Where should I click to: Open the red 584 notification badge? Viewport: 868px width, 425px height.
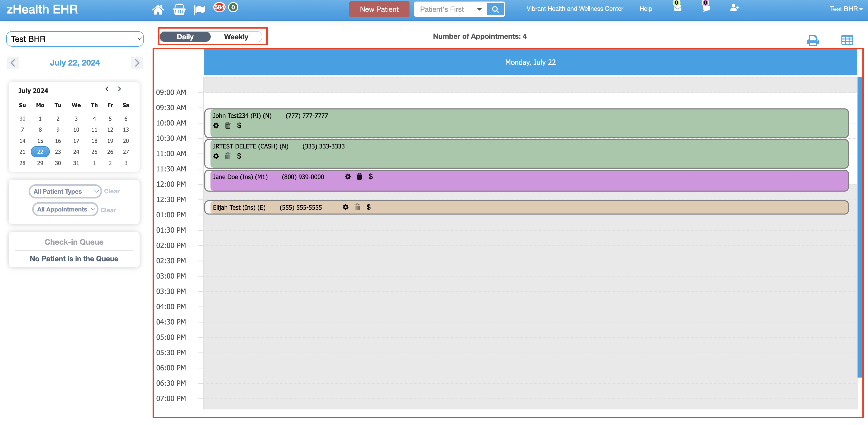(219, 7)
